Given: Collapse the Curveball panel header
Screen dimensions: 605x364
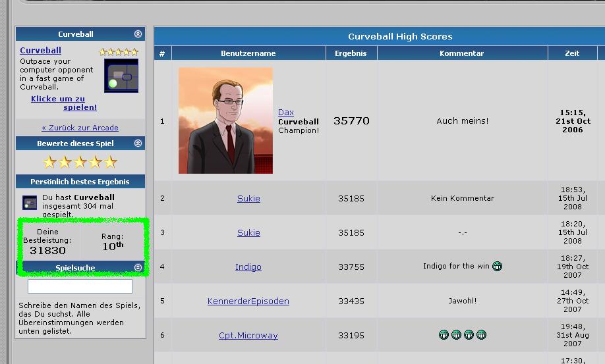Looking at the screenshot, I should click(138, 34).
